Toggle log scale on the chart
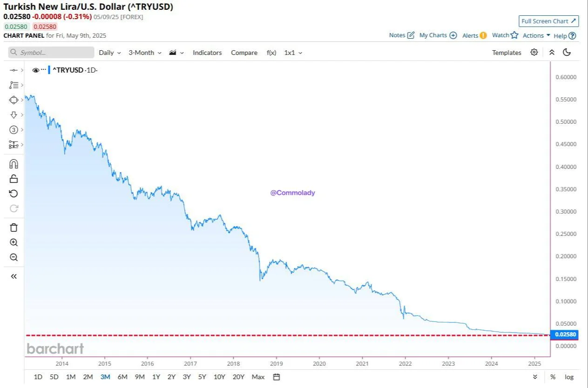 point(569,377)
